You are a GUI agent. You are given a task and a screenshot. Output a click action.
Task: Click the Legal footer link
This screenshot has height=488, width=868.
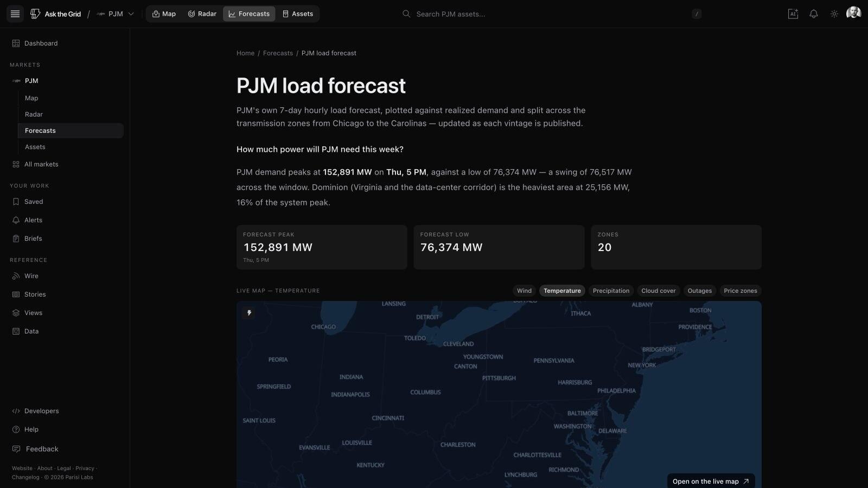point(64,468)
